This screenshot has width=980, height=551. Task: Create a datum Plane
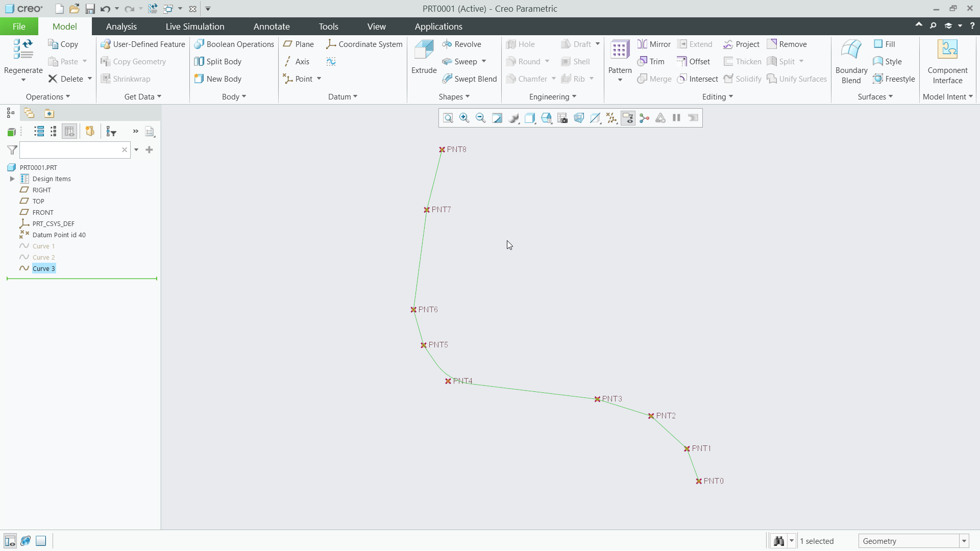pyautogui.click(x=299, y=44)
